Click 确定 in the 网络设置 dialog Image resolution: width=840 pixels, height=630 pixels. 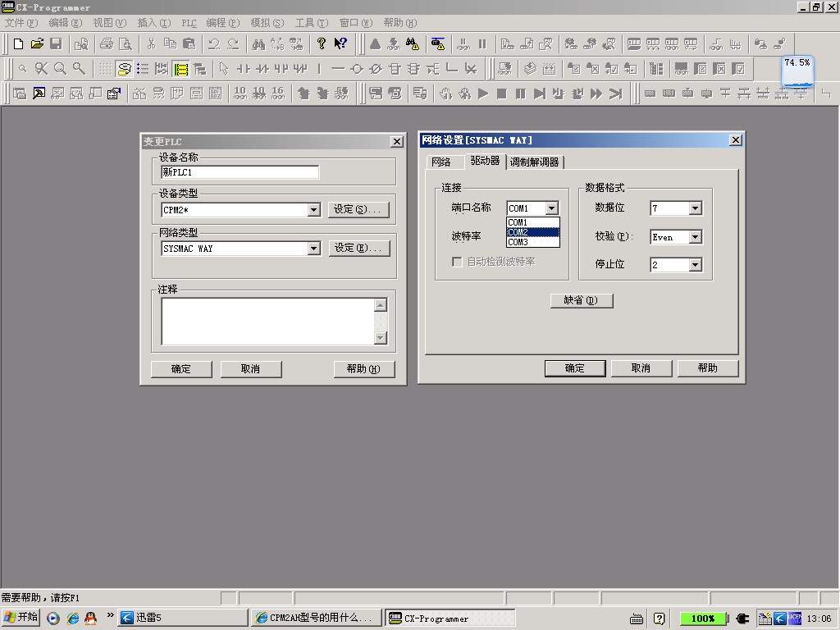[x=574, y=368]
